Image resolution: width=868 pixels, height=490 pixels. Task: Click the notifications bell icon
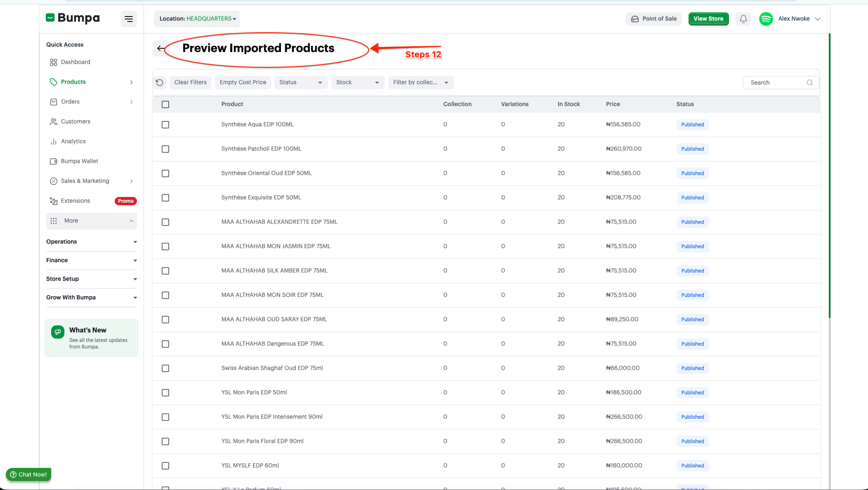coord(743,19)
